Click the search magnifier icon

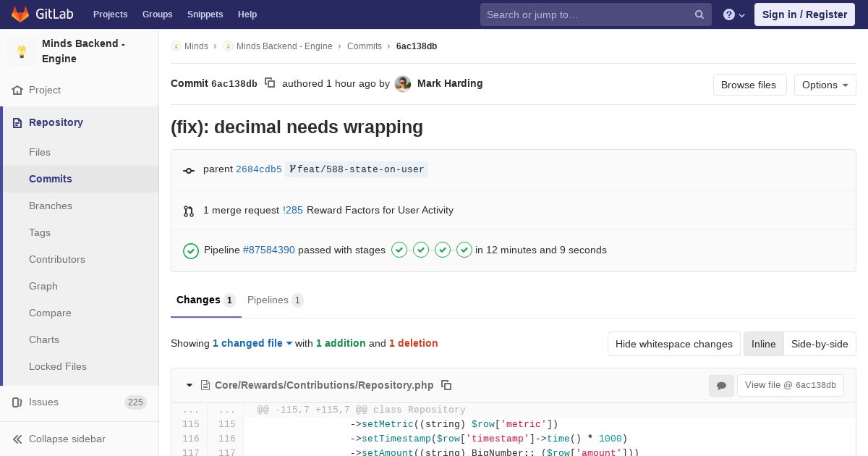[x=699, y=14]
